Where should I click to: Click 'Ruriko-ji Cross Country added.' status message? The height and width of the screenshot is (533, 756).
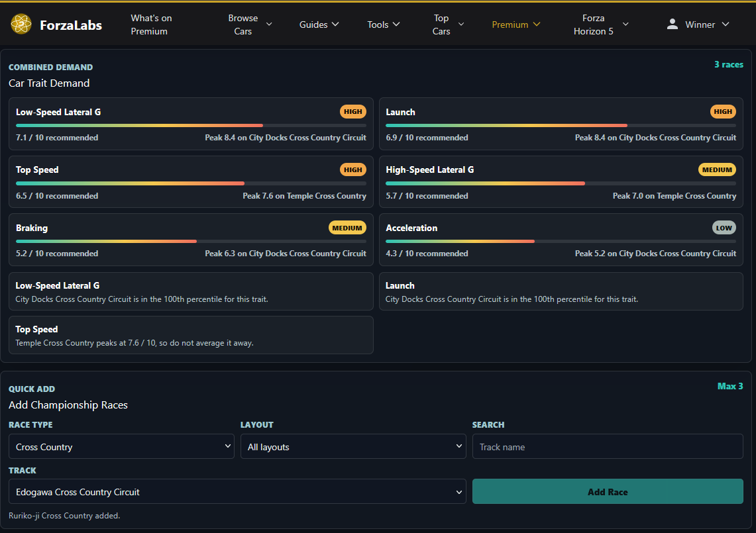[x=64, y=515]
